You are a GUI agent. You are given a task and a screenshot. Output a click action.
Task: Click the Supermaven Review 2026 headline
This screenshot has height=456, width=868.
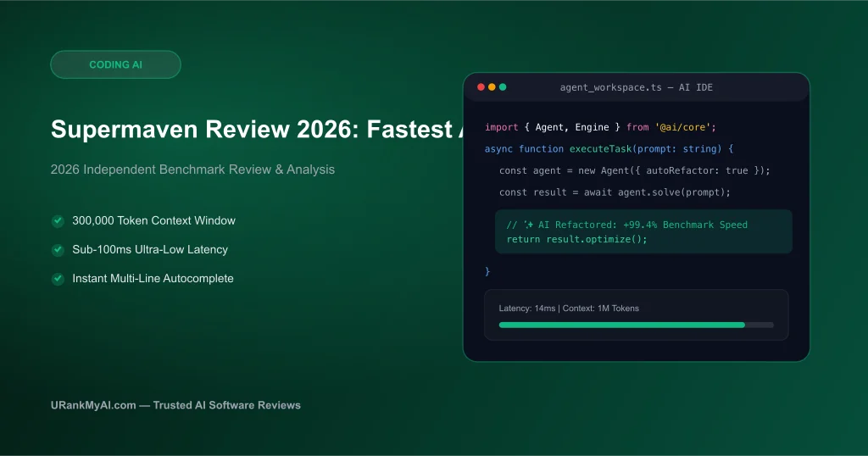pos(257,130)
